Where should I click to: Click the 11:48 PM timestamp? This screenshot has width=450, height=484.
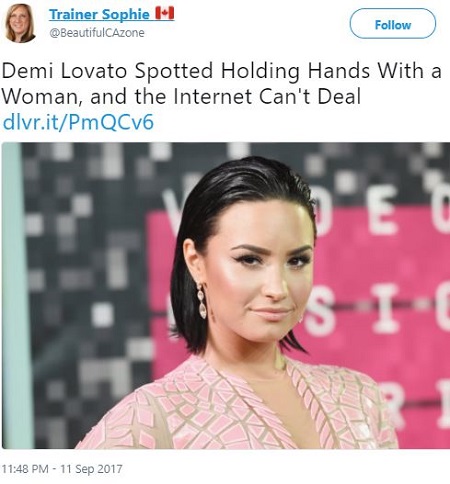click(25, 469)
